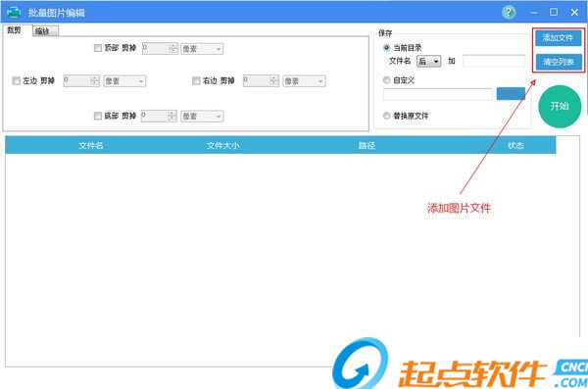Enable the 左边 剪掉 checkbox

click(x=16, y=80)
